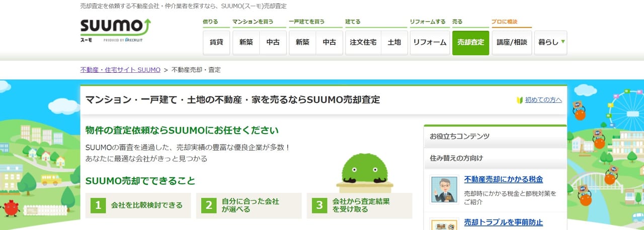The width and height of the screenshot is (644, 230).
Task: Open the 売却トラブルを事前防止 link
Action: [503, 222]
